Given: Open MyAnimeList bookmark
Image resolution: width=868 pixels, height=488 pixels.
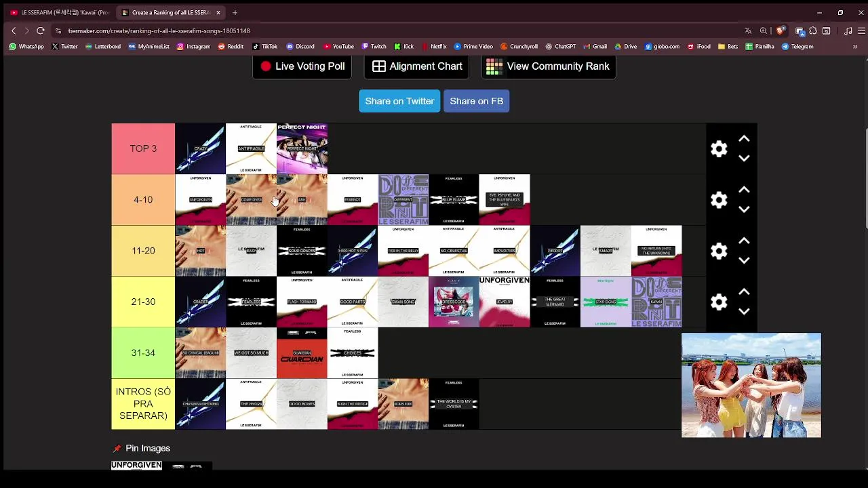Looking at the screenshot, I should (x=149, y=47).
